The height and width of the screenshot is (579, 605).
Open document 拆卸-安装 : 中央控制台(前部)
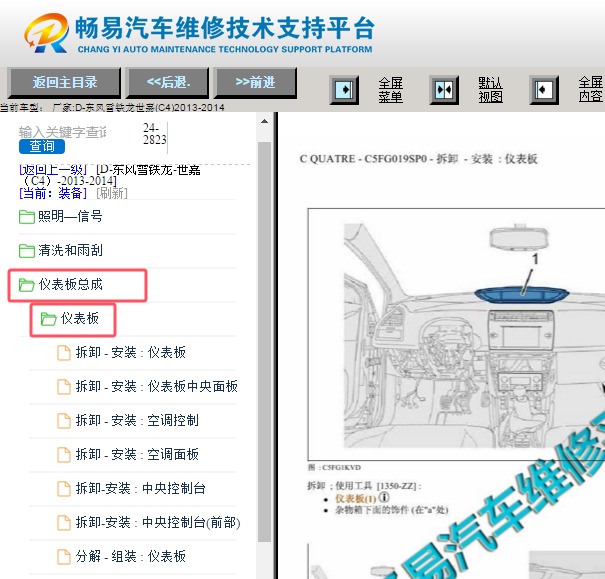158,522
